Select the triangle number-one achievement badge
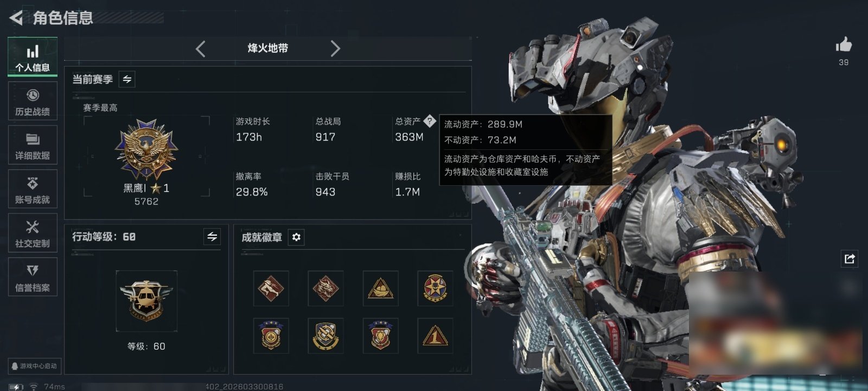The width and height of the screenshot is (868, 391). tap(435, 336)
